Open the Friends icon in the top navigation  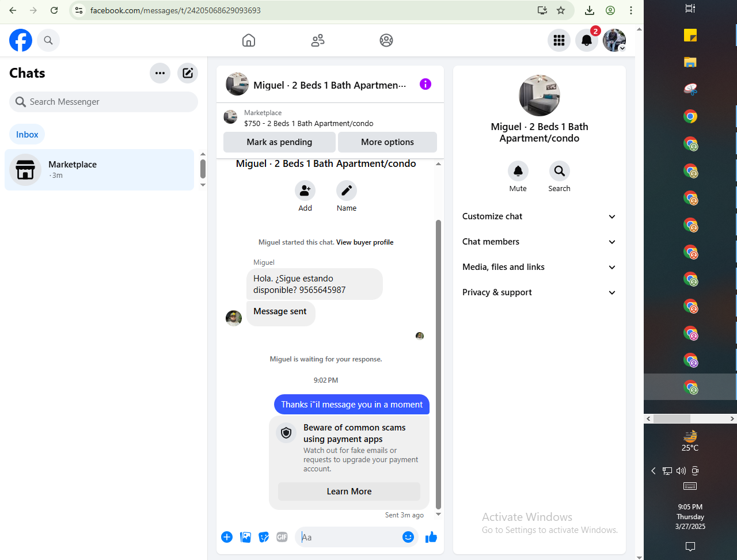(318, 40)
